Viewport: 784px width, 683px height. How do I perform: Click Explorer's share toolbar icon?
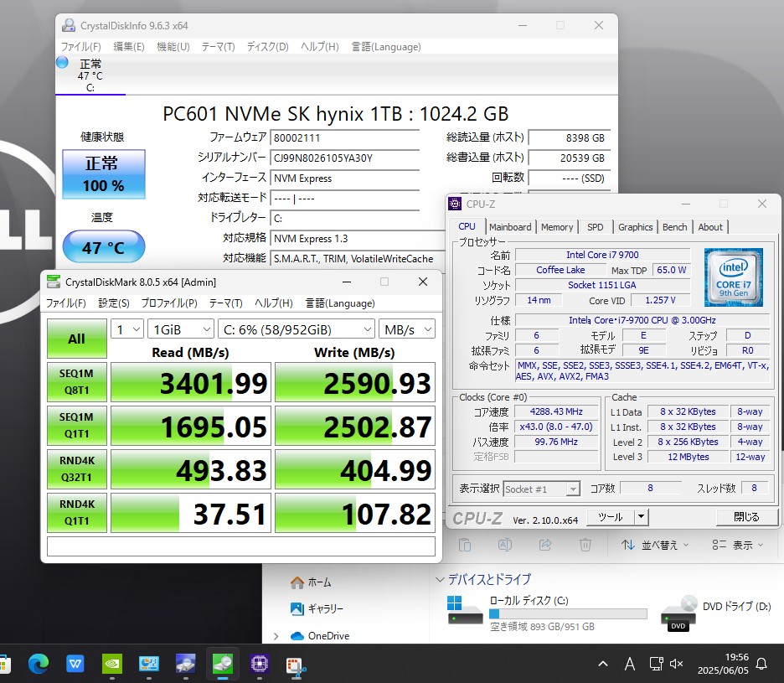[545, 545]
